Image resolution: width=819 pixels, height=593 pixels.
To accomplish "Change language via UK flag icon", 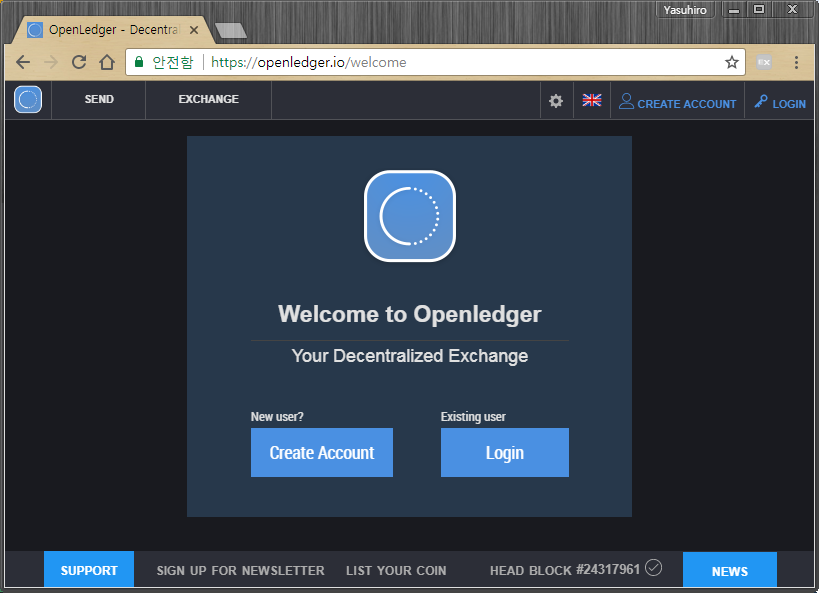I will point(592,100).
